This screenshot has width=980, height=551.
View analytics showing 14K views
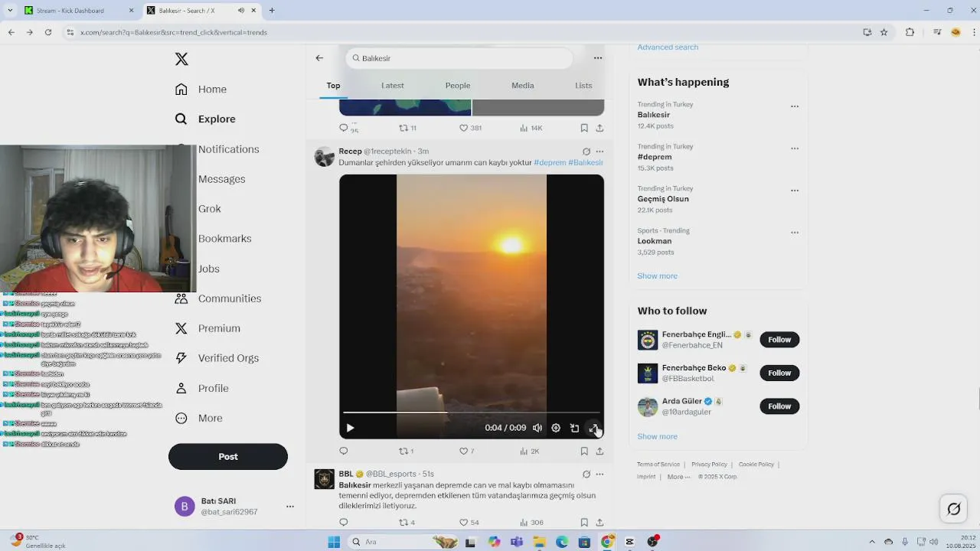(x=531, y=128)
